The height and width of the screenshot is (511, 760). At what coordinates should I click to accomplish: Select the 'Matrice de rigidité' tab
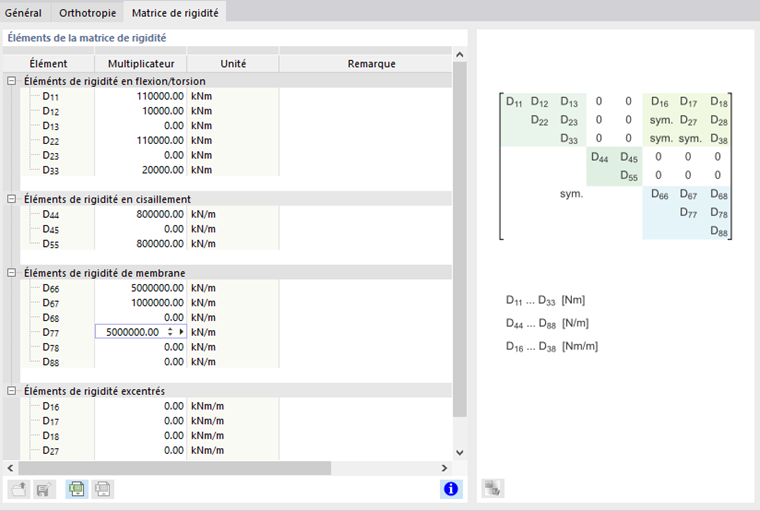[x=175, y=13]
